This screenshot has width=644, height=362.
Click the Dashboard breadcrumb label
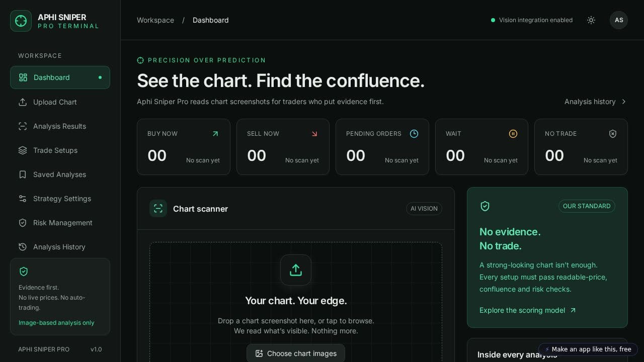point(211,20)
